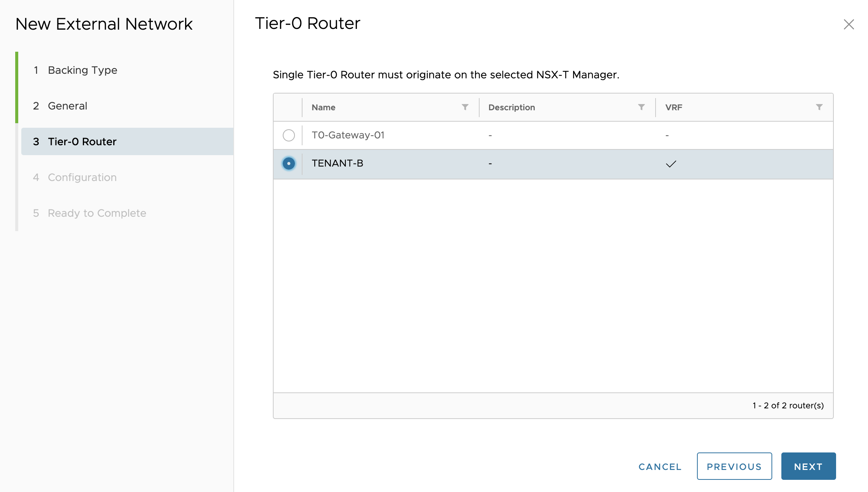Sort by the VRF column header
Viewport: 868px width, 492px height.
coord(673,107)
